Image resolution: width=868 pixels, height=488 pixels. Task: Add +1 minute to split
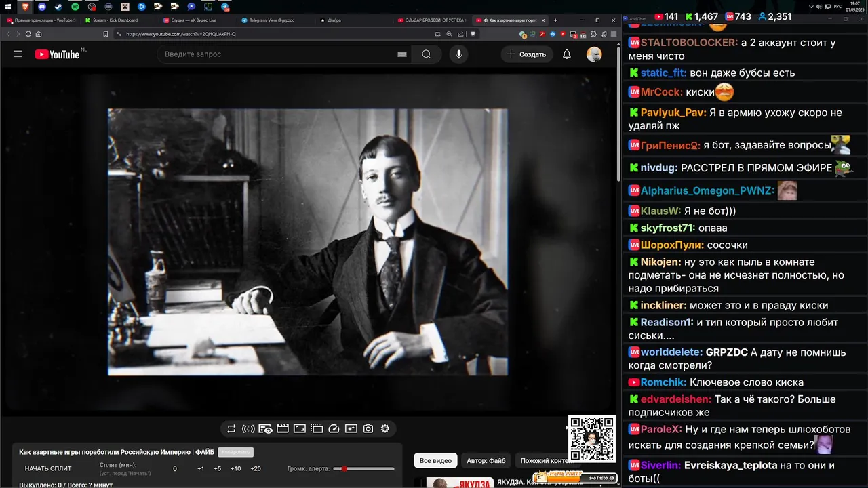point(201,468)
